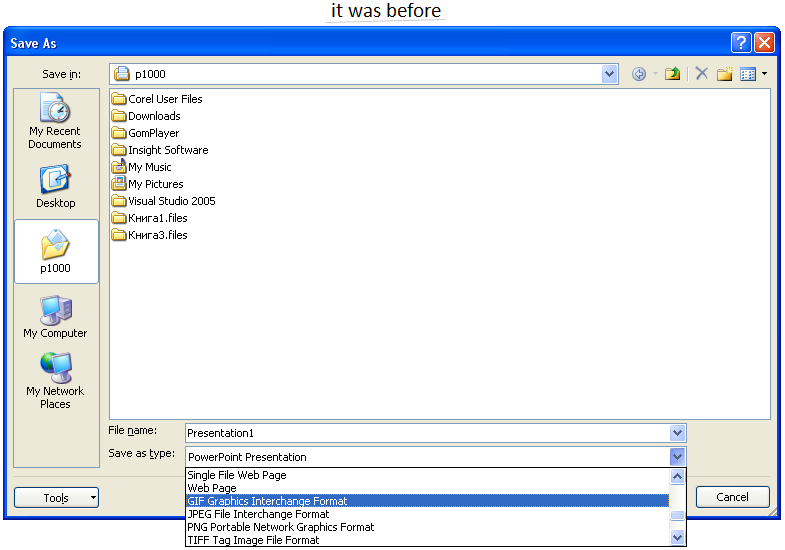This screenshot has height=550, width=785.
Task: Click the Views grid icon
Action: (747, 74)
